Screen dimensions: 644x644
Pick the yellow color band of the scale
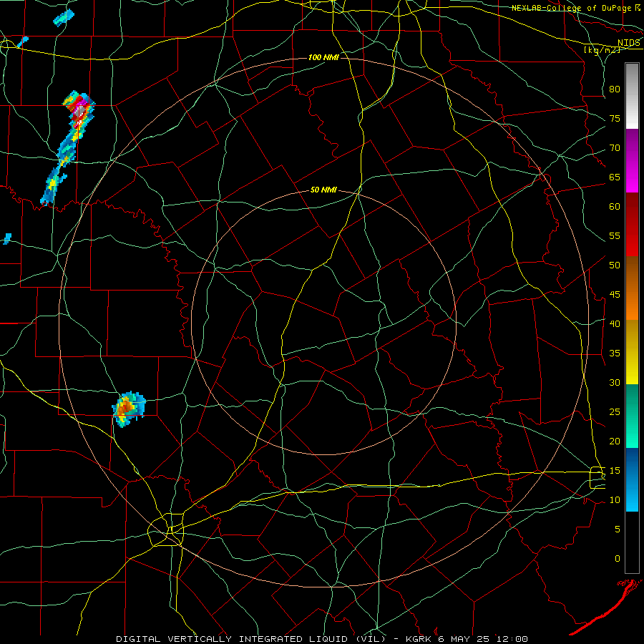[x=632, y=352]
